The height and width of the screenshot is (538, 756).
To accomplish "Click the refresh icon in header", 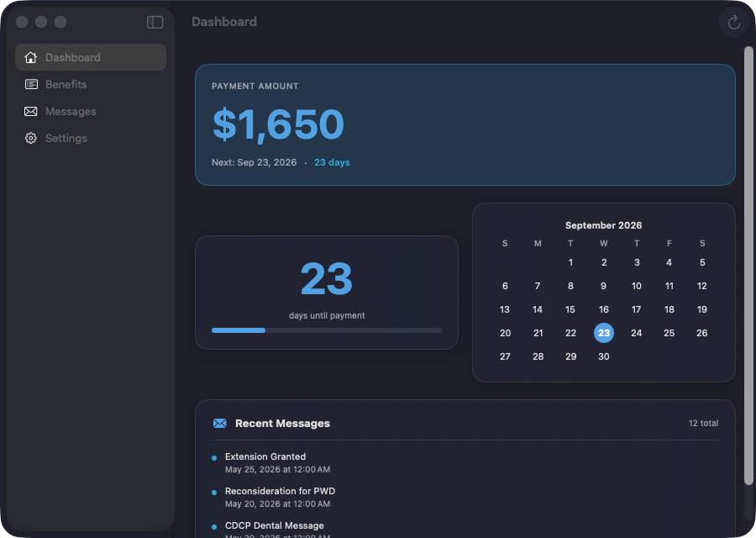I will point(734,22).
